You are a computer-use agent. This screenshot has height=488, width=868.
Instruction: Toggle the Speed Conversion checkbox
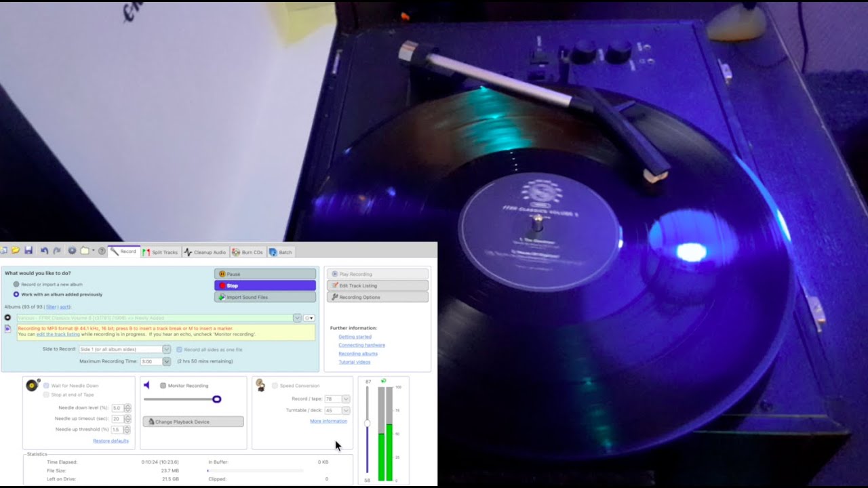click(x=275, y=386)
